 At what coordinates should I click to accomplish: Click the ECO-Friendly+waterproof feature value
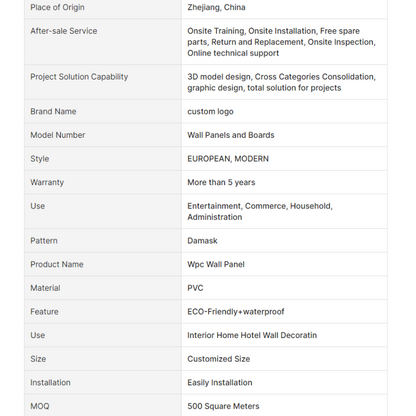(x=236, y=312)
